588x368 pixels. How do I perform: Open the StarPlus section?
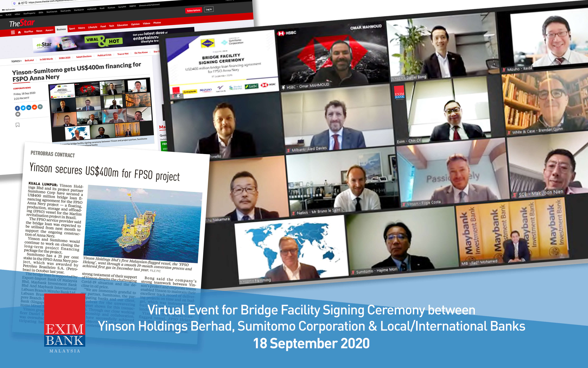click(x=28, y=31)
